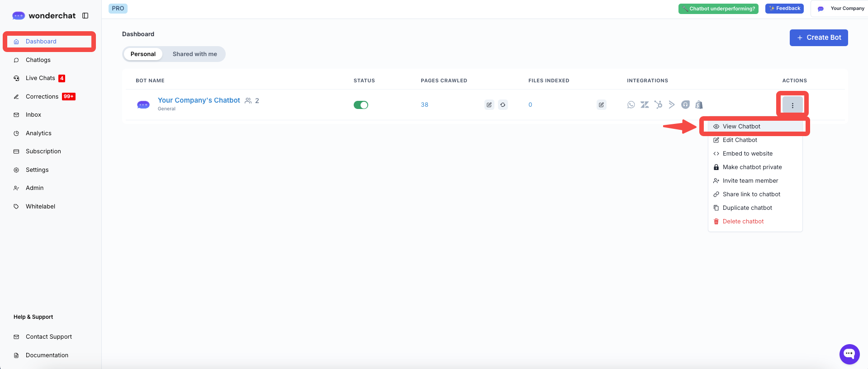Open the floating chat widget bubble
Image resolution: width=868 pixels, height=369 pixels.
pos(849,354)
